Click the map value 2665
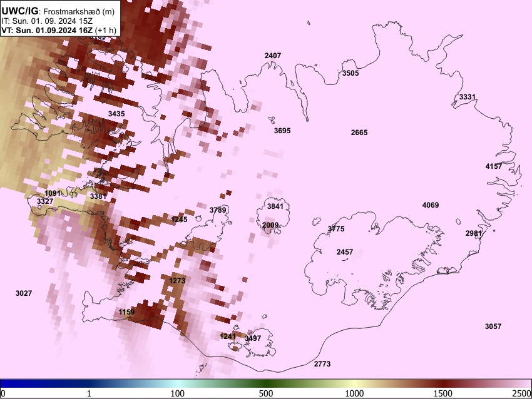 (x=359, y=133)
